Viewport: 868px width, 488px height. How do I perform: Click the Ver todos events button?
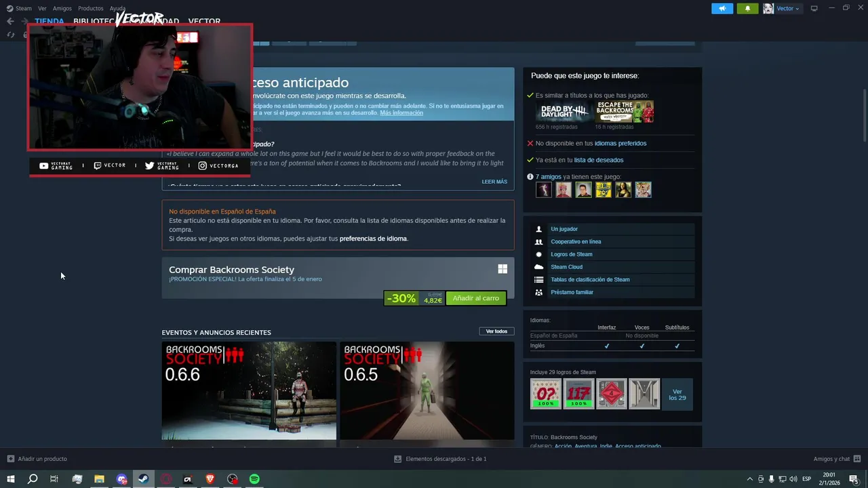click(496, 331)
